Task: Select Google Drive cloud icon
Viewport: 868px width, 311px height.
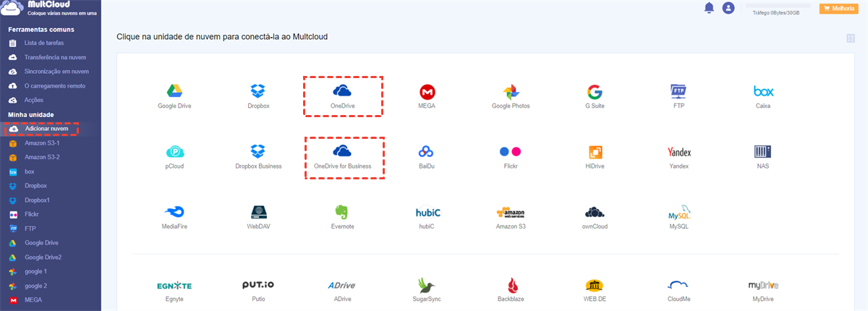Action: (x=173, y=92)
